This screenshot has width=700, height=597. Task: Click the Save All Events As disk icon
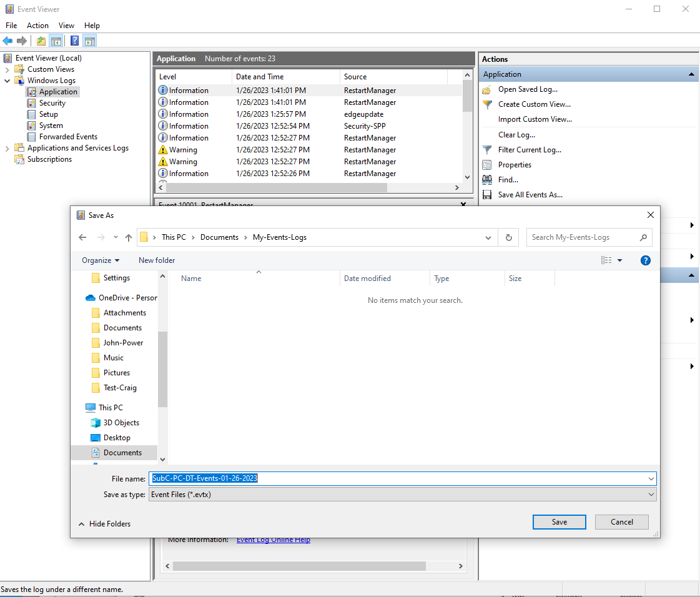tap(487, 195)
